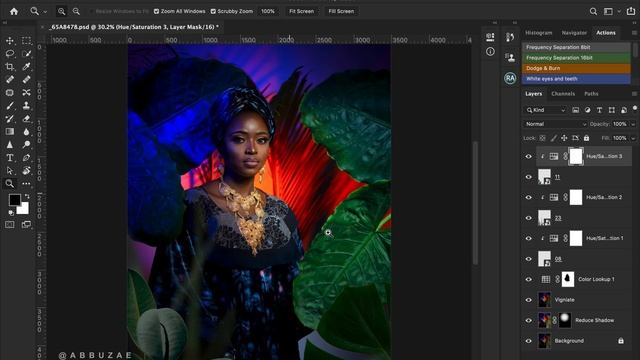This screenshot has width=640, height=360.
Task: Filter layers by adjustment layer icon
Action: pos(587,110)
